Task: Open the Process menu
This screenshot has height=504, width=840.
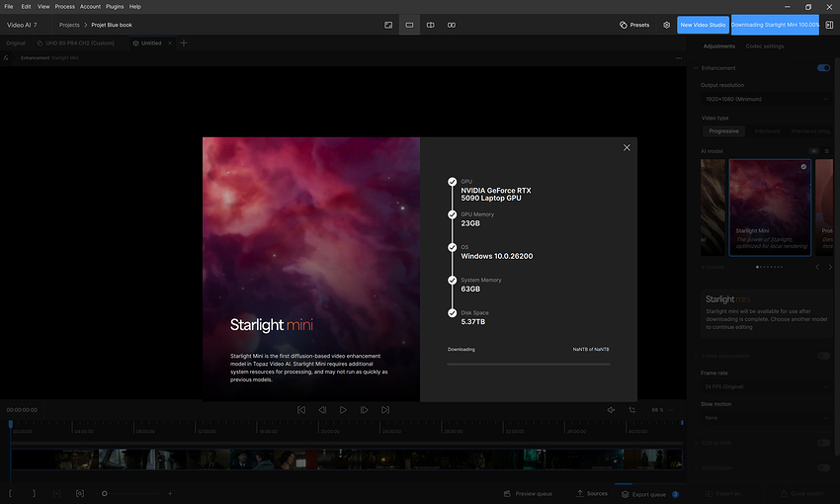Action: [64, 6]
